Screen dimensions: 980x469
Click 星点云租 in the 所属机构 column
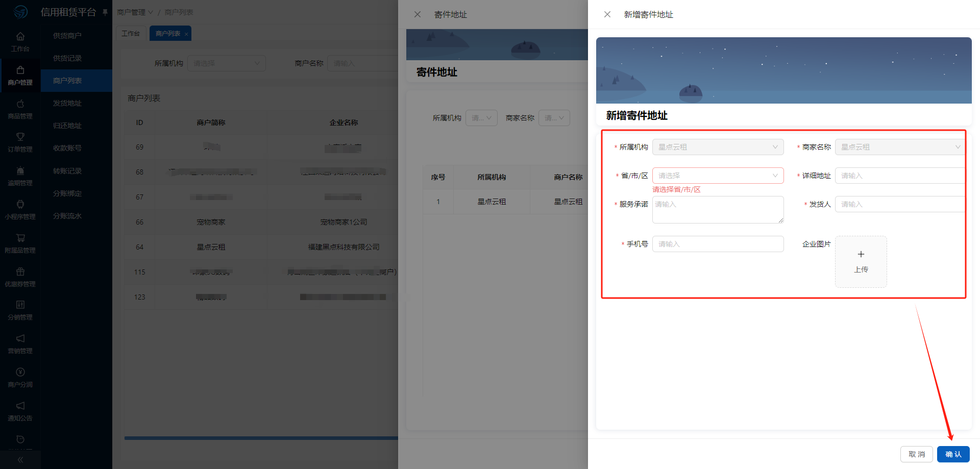tap(492, 202)
